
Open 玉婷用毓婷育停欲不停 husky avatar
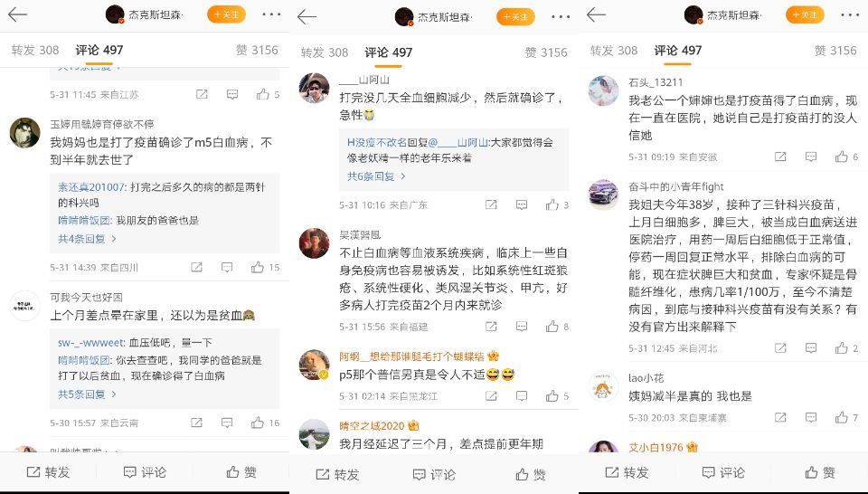pos(25,133)
